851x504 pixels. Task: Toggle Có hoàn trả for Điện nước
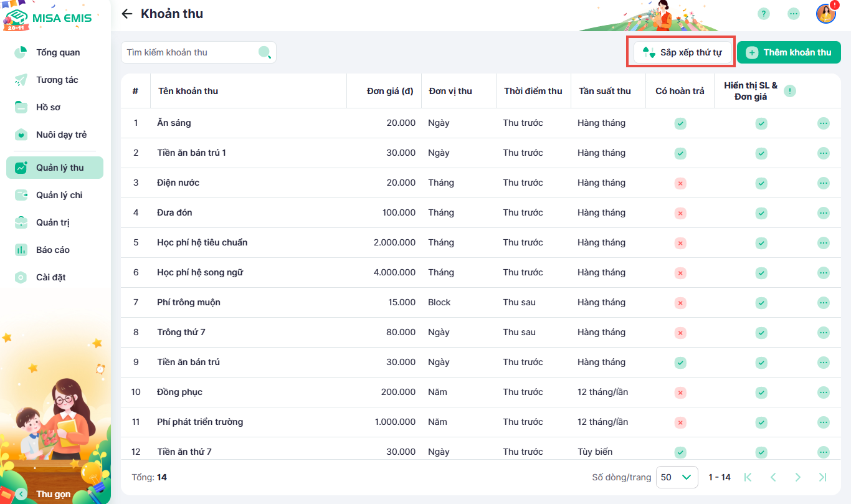[680, 183]
